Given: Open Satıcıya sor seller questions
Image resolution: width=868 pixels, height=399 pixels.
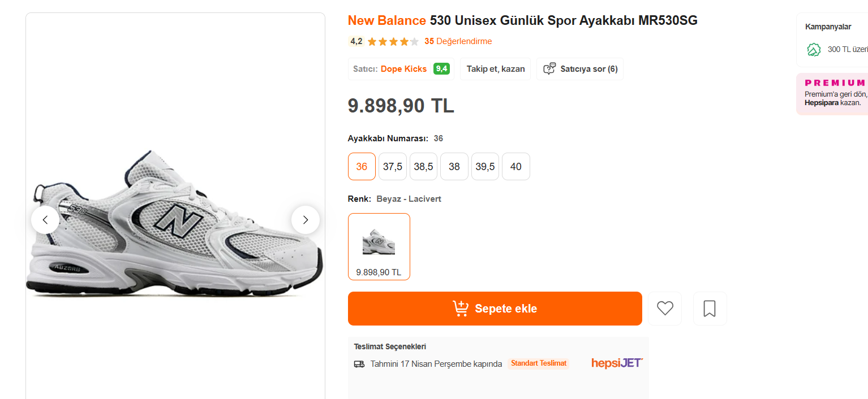Looking at the screenshot, I should (x=580, y=69).
